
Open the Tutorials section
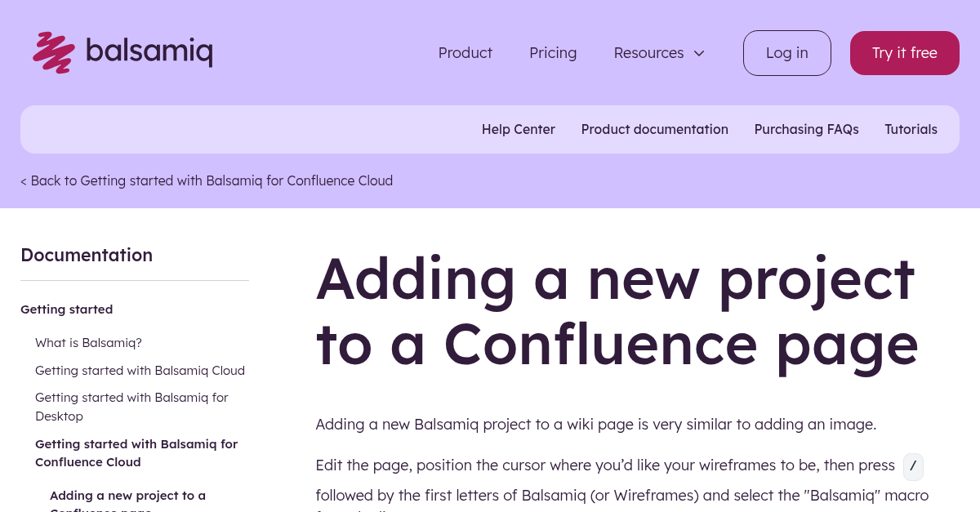911,129
